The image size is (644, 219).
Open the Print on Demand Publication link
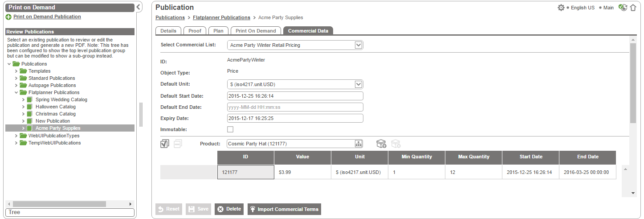47,17
